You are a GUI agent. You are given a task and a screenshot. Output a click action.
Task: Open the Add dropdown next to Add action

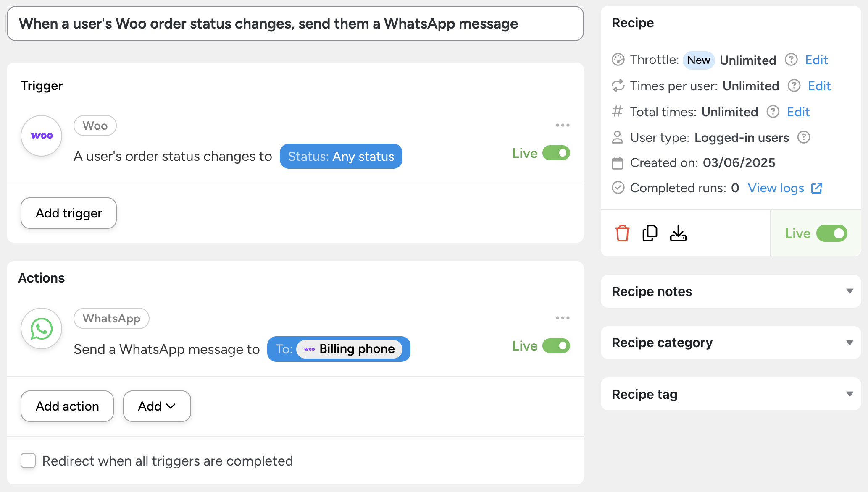pyautogui.click(x=157, y=406)
